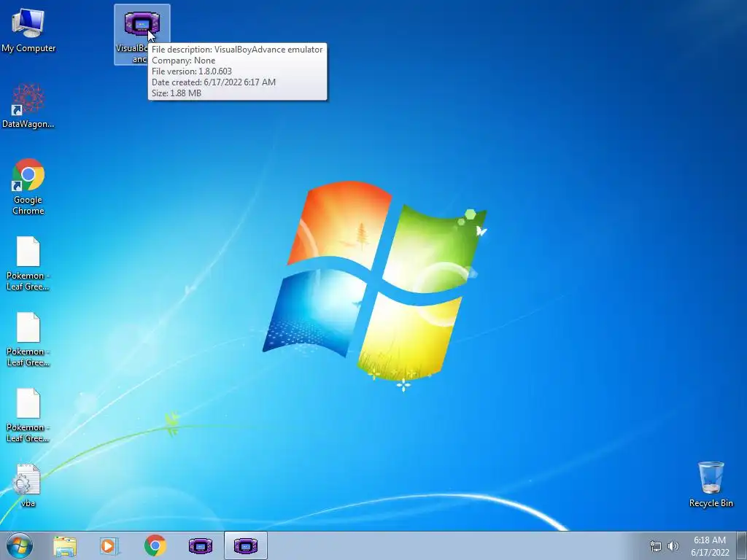The width and height of the screenshot is (747, 560).
Task: Select the vba configuration file icon
Action: coord(28,485)
